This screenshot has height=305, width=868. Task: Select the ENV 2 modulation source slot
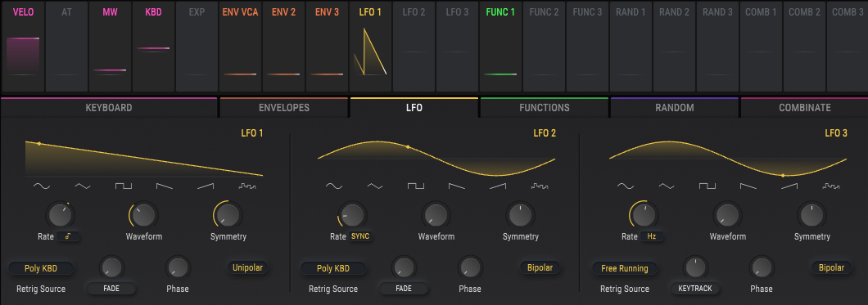pyautogui.click(x=283, y=47)
